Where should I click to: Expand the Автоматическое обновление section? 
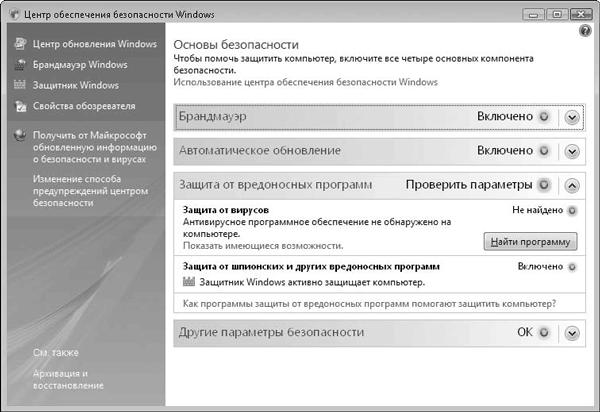(571, 151)
